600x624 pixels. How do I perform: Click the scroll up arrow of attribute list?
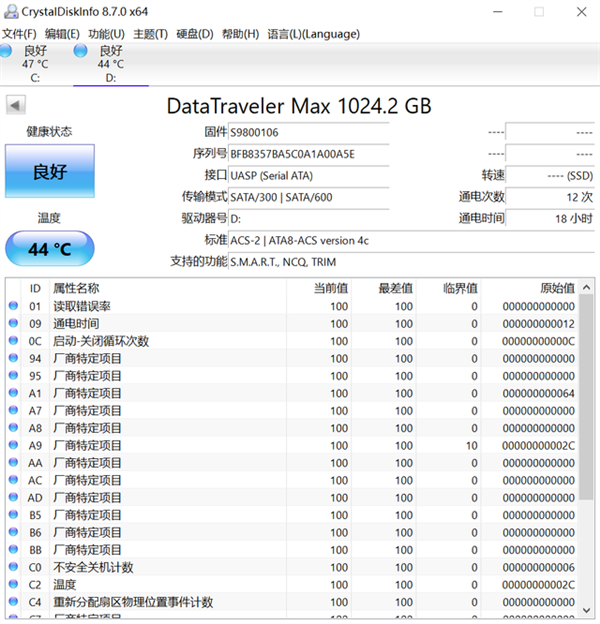(x=586, y=287)
